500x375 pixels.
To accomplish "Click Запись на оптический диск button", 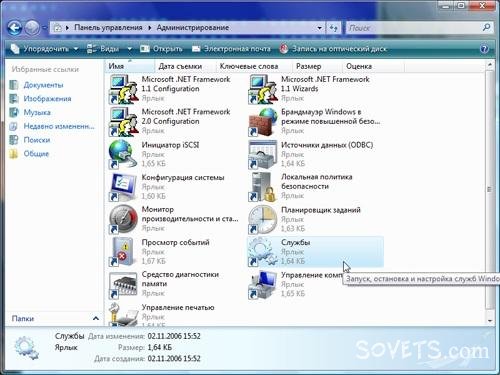I will pos(333,49).
